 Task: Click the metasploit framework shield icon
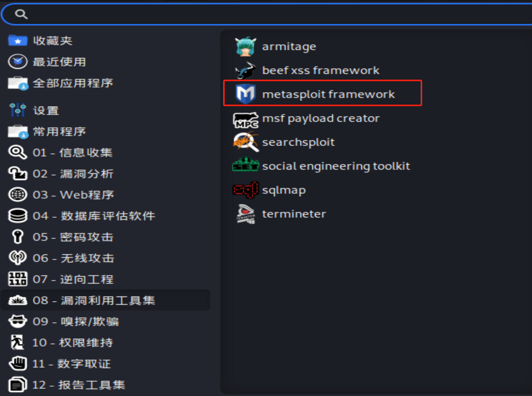[246, 94]
